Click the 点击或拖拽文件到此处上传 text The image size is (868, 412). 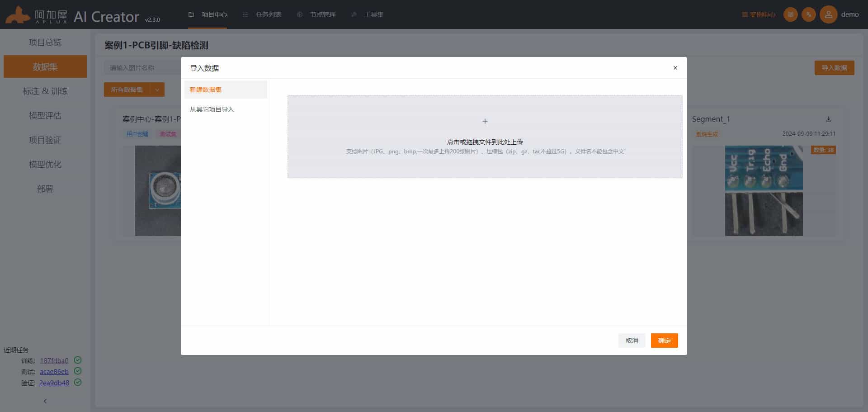point(485,142)
